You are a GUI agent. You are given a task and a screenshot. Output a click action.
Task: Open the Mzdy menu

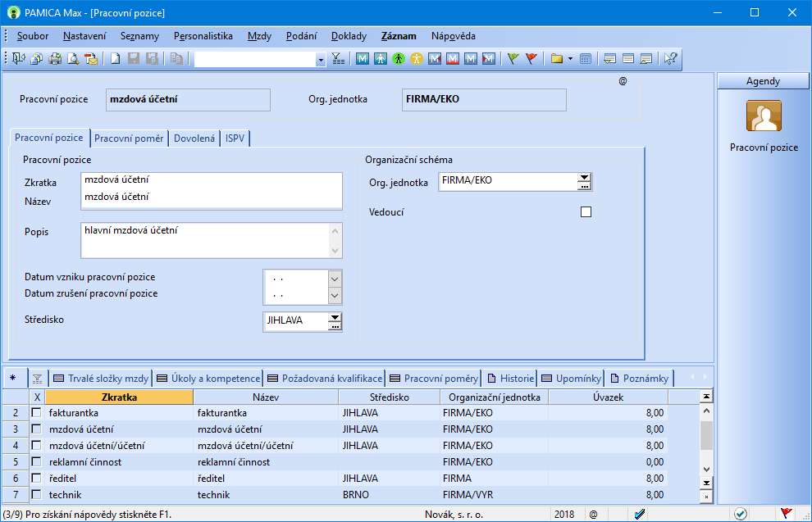point(259,36)
